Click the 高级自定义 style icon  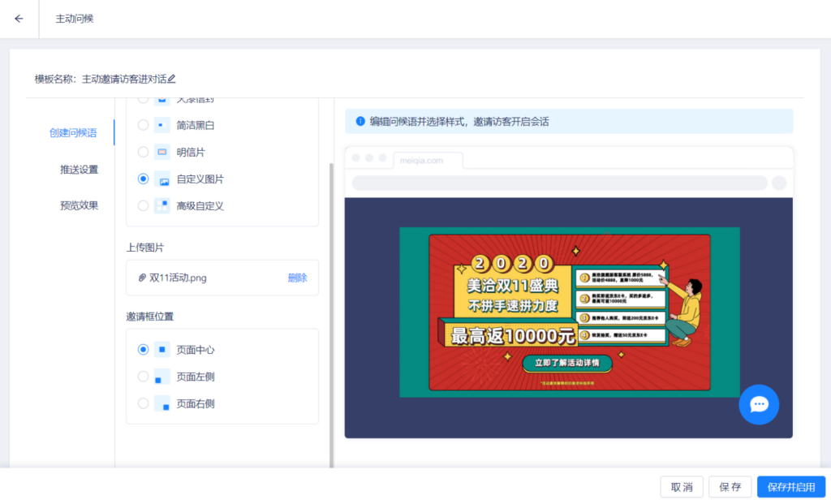[162, 205]
